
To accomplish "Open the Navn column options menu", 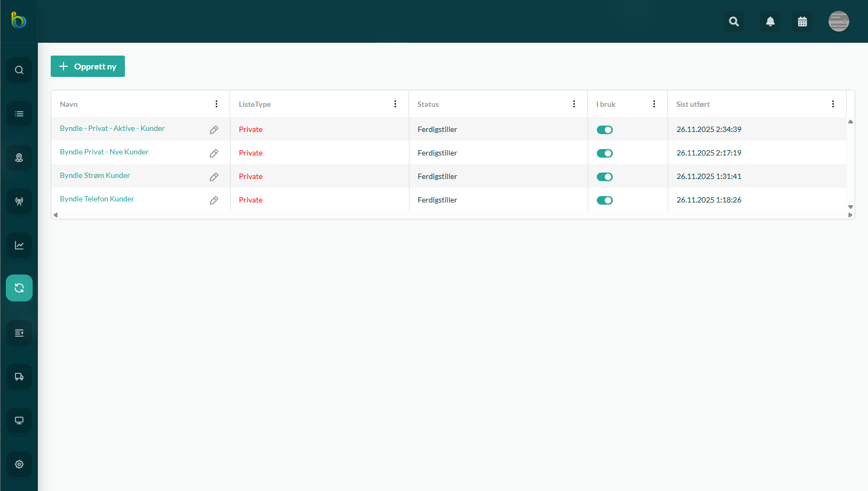I will [x=216, y=104].
